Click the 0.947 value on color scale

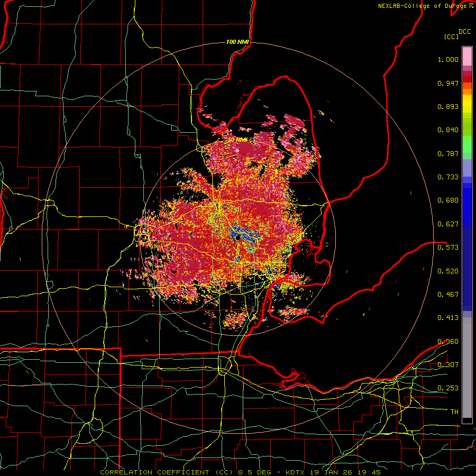pyautogui.click(x=448, y=83)
